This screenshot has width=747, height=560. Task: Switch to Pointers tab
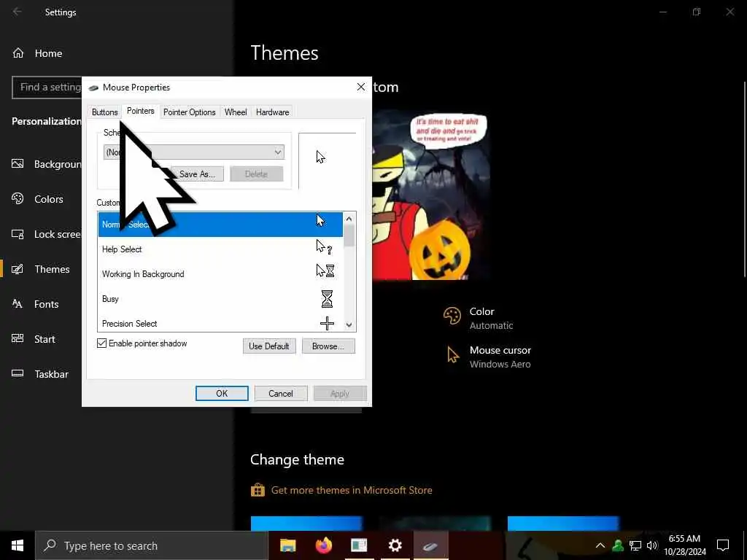pos(141,111)
